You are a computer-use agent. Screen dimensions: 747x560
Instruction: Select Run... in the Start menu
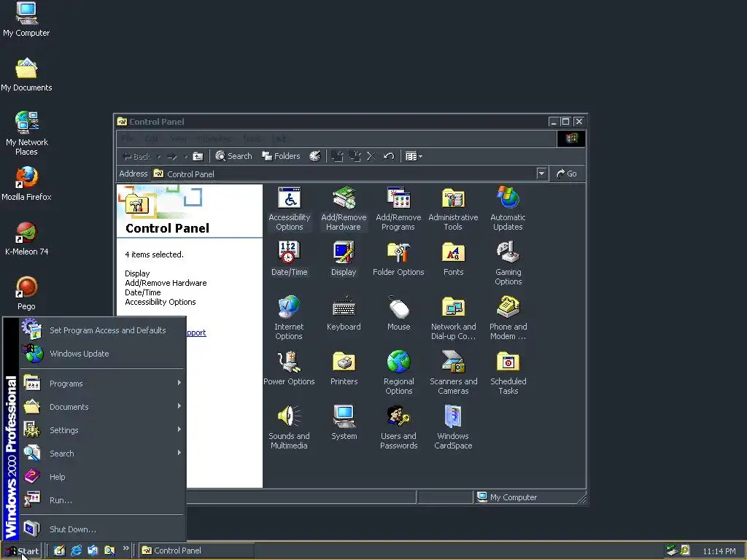(x=102, y=500)
